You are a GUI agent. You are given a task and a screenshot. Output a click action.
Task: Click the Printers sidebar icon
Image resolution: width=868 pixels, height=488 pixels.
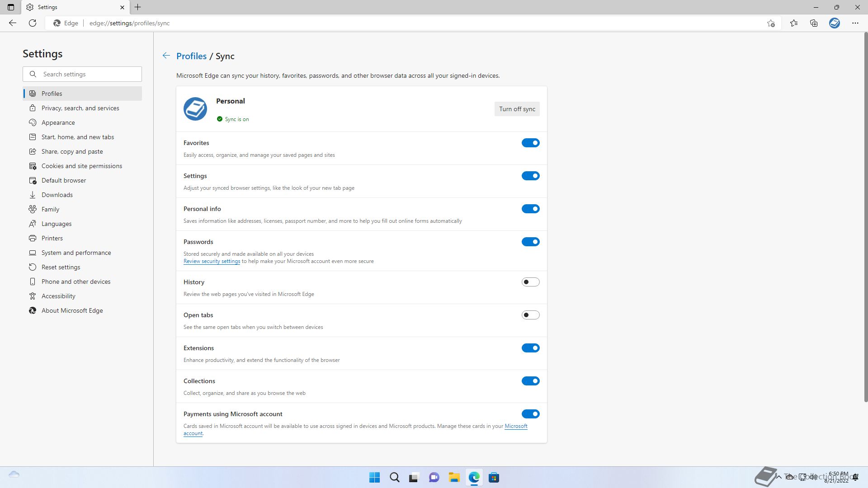pos(33,238)
